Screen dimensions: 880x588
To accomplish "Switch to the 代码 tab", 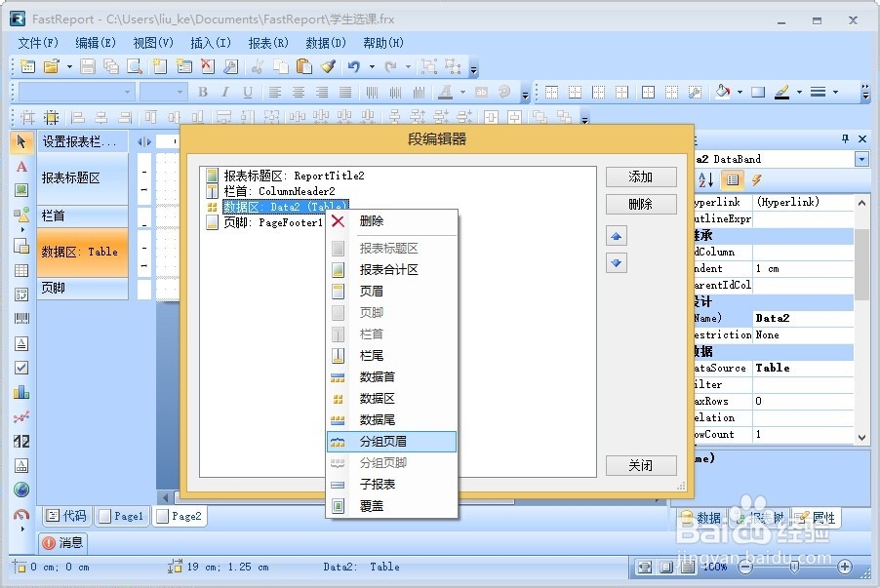I will (66, 516).
